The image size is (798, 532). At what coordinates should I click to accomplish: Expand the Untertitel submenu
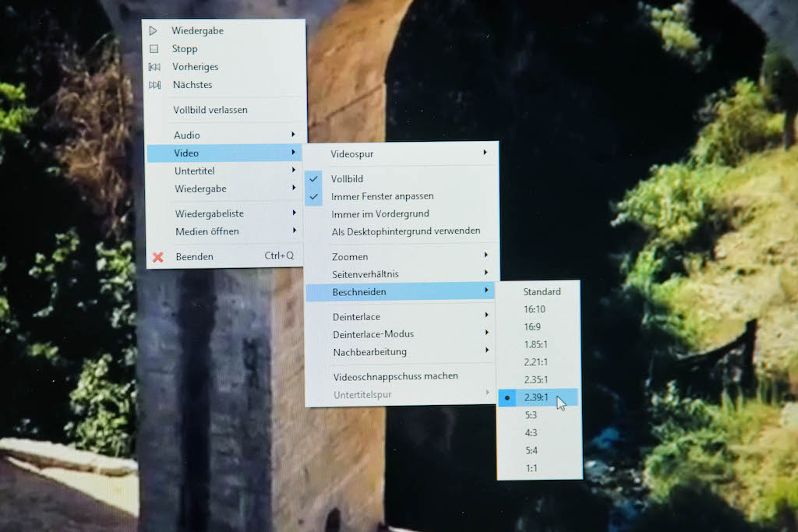pyautogui.click(x=224, y=171)
